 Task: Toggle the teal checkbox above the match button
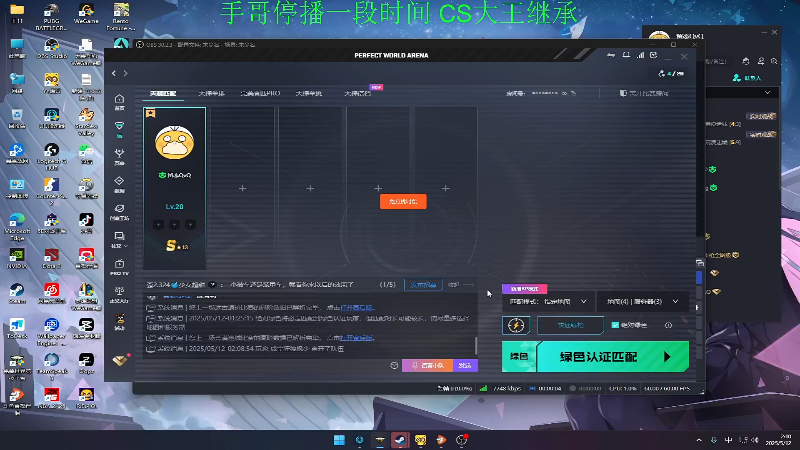click(615, 325)
